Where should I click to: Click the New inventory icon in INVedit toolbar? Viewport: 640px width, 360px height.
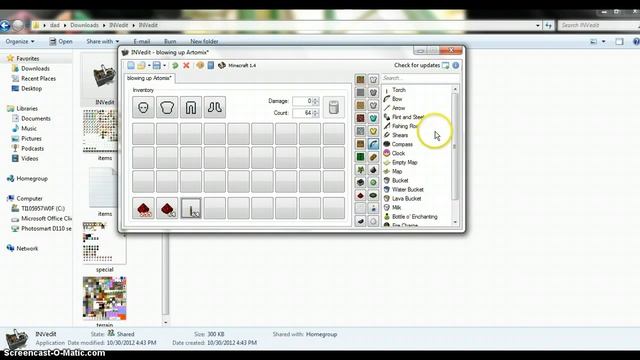pos(131,65)
